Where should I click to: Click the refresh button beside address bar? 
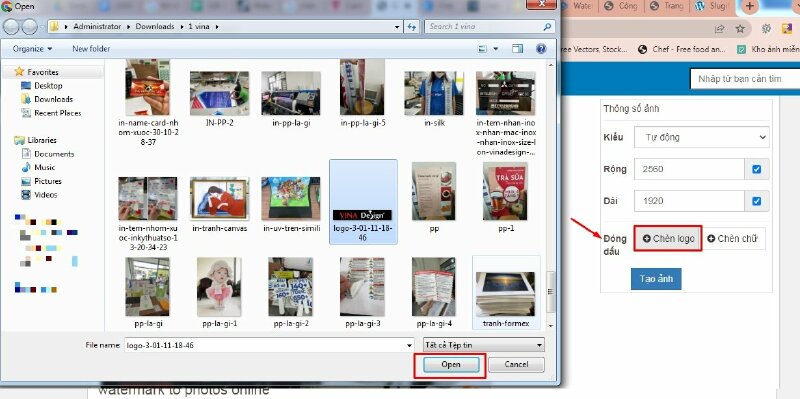[411, 27]
